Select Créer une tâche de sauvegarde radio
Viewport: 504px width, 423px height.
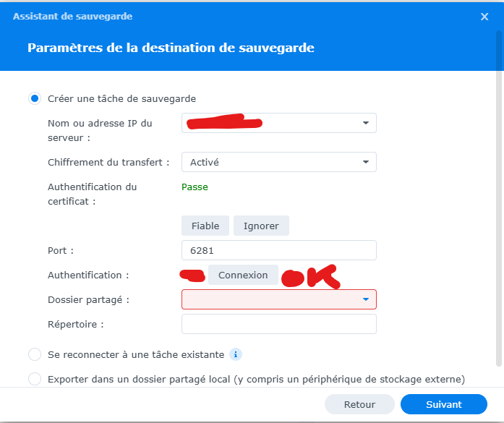35,98
